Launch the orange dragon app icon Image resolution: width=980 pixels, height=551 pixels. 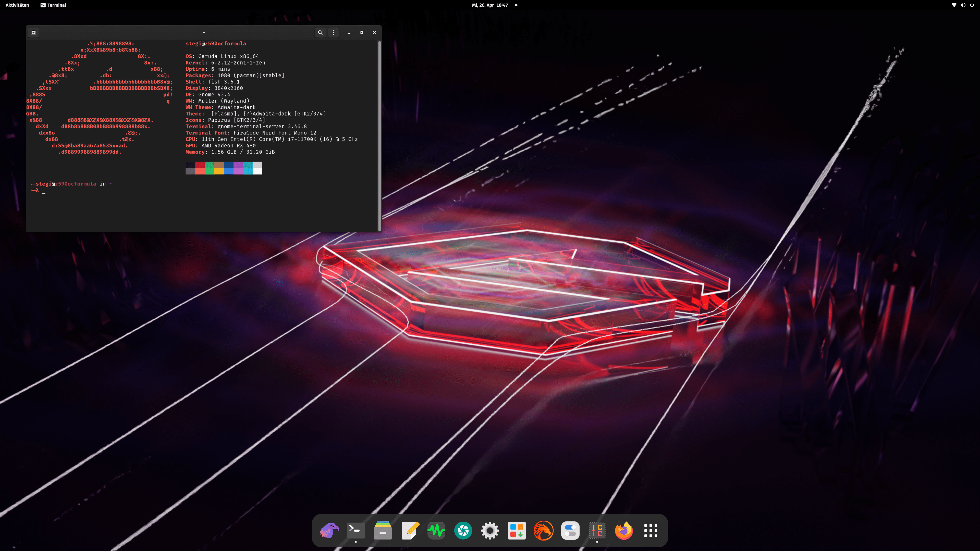[x=543, y=531]
